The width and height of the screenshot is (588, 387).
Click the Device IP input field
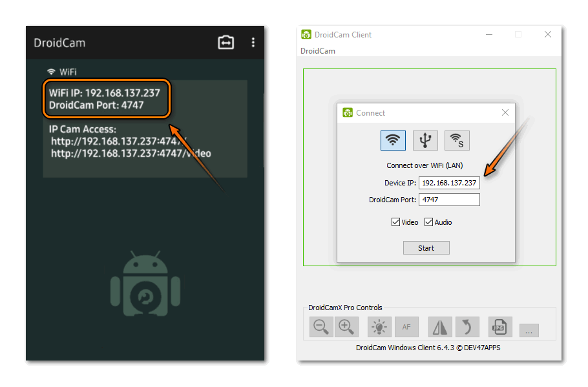click(449, 183)
